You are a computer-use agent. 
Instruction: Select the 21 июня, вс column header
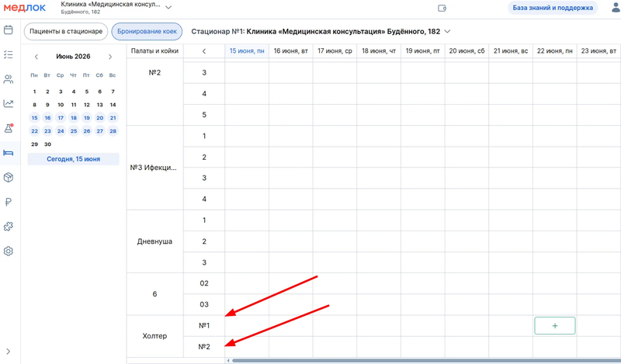(x=511, y=51)
